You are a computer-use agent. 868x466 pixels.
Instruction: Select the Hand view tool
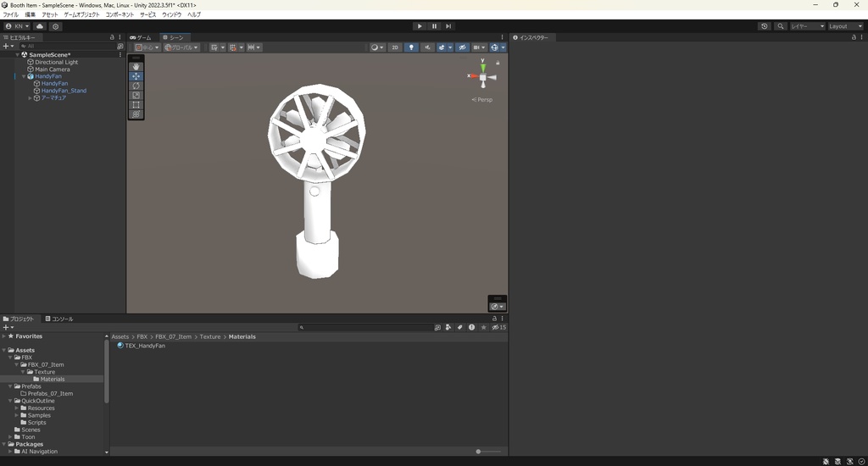[136, 66]
